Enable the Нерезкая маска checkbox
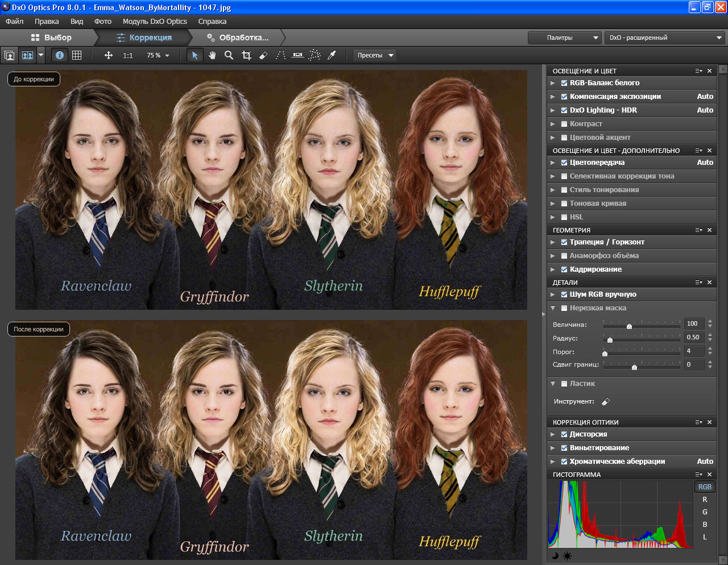This screenshot has height=565, width=728. click(564, 308)
